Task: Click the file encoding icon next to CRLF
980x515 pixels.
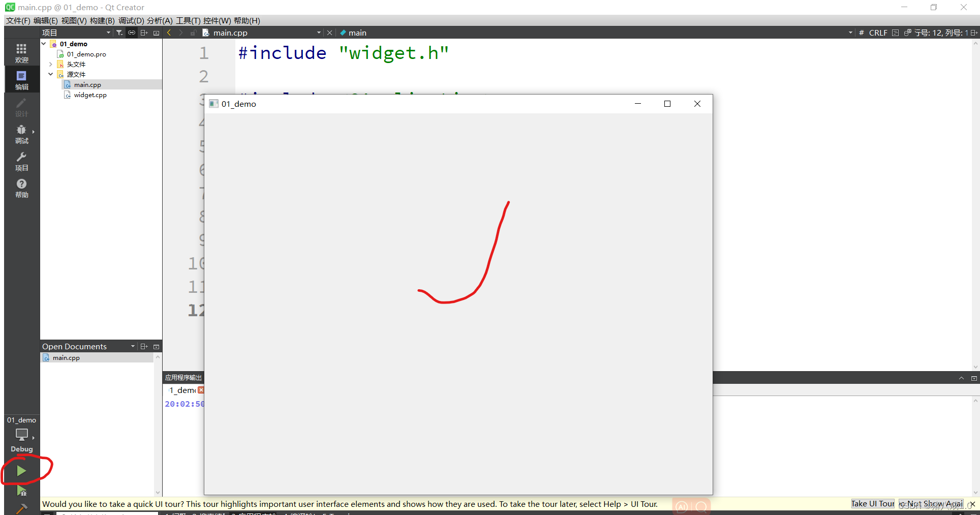Action: 896,33
